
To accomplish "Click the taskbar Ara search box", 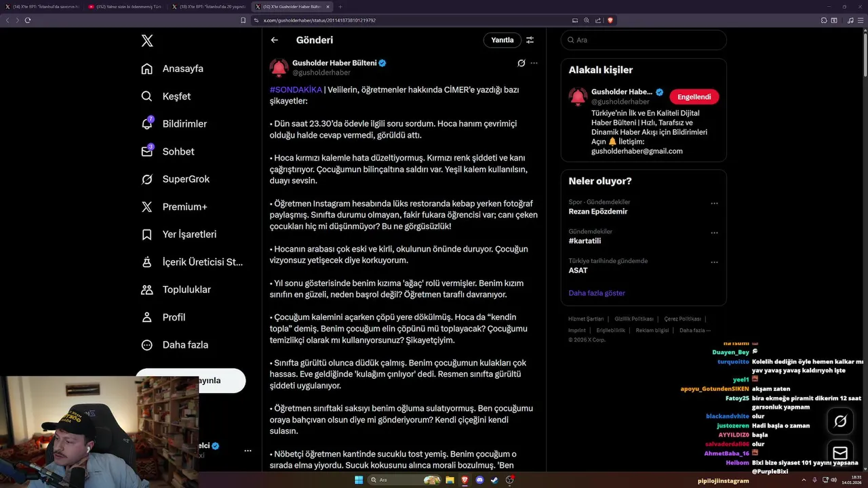I will (404, 480).
